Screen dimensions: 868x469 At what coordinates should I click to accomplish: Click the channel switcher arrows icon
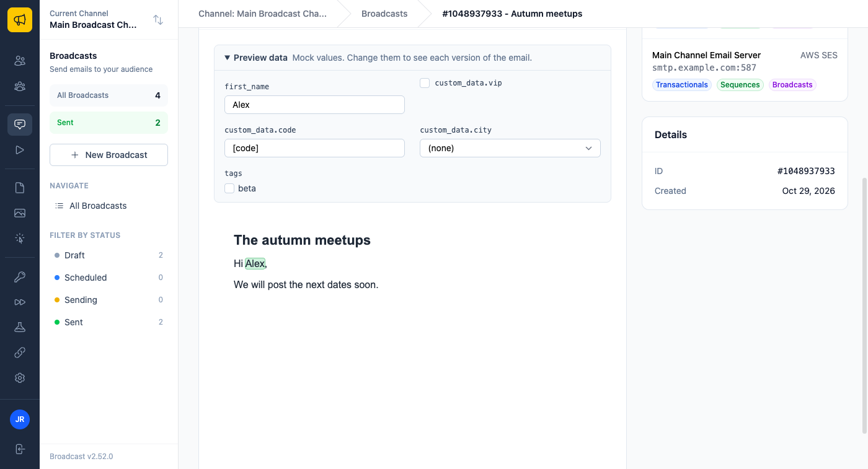(158, 20)
